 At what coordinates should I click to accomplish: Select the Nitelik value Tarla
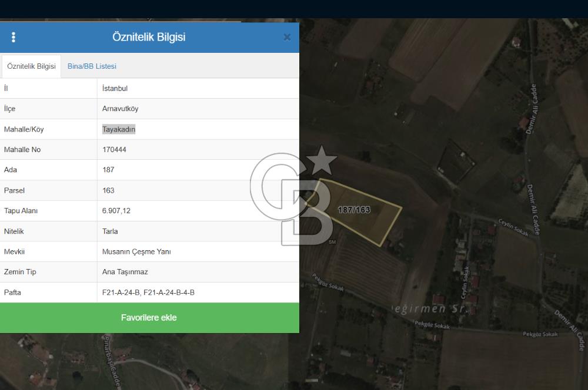click(110, 231)
